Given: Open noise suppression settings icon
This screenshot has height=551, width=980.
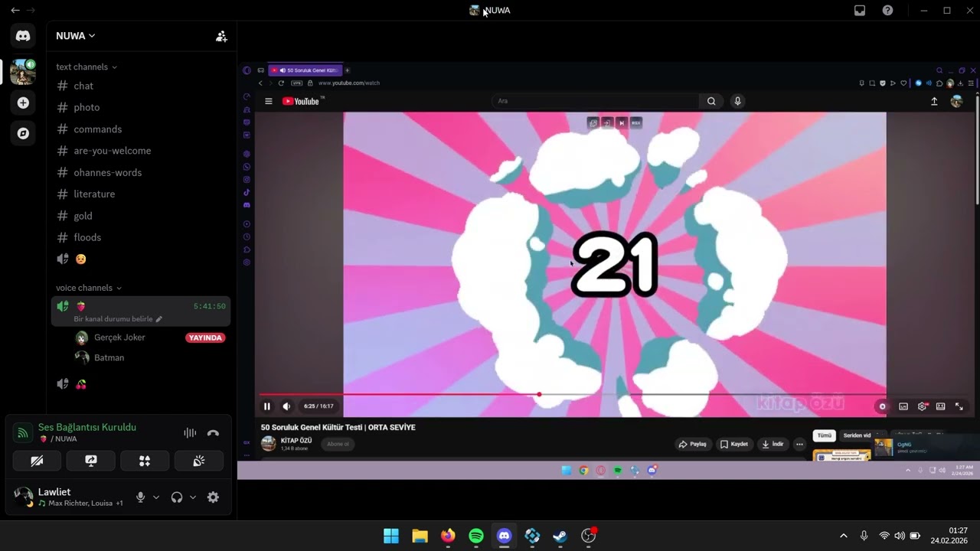Looking at the screenshot, I should (x=190, y=432).
